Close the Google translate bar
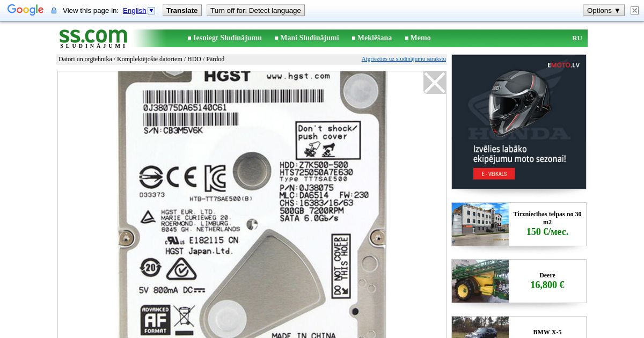Viewport: 644px width, 338px height. pos(634,10)
